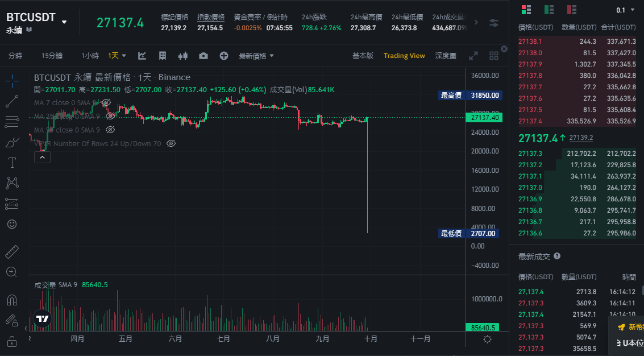Select the bid price 27137.0 row
Image resolution: width=644 pixels, height=356 pixels.
577,188
